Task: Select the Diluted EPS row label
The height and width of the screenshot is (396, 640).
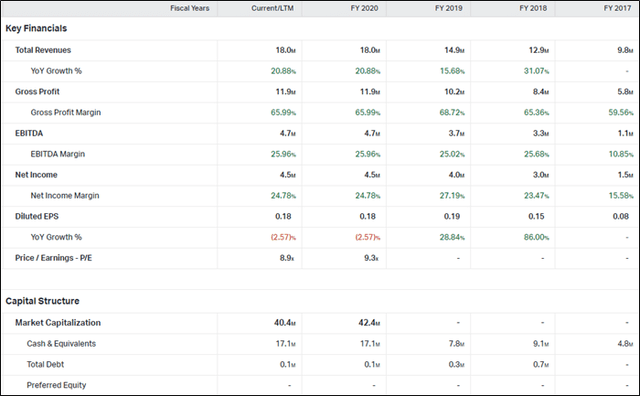Action: tap(37, 217)
